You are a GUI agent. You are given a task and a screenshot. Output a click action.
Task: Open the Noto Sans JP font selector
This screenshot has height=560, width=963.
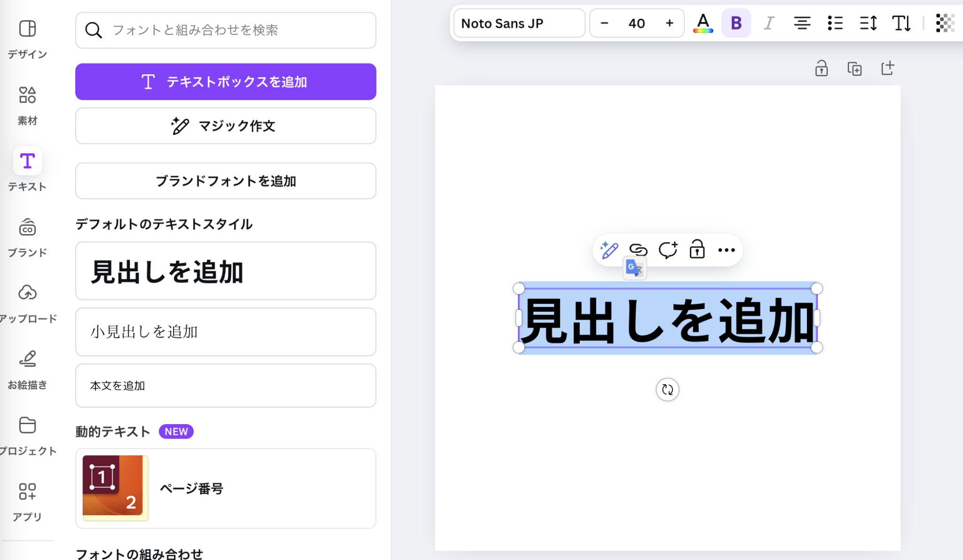click(x=519, y=23)
